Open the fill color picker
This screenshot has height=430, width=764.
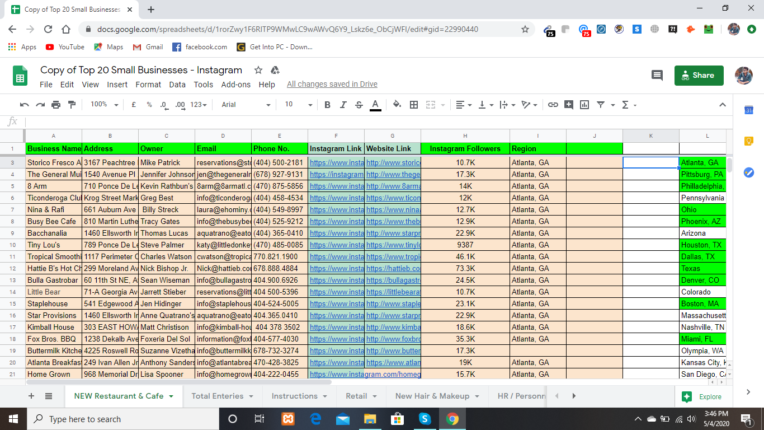tap(397, 105)
